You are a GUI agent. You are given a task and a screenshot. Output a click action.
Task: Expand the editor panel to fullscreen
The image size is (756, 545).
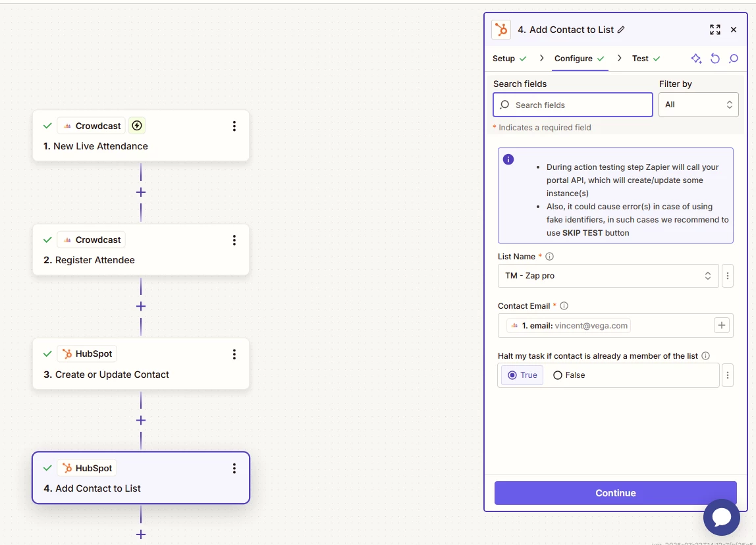715,30
